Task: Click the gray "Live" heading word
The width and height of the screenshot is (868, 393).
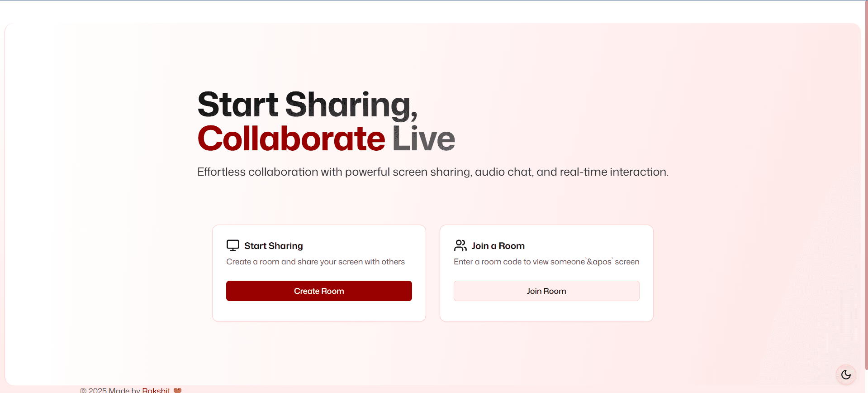Action: (424, 138)
